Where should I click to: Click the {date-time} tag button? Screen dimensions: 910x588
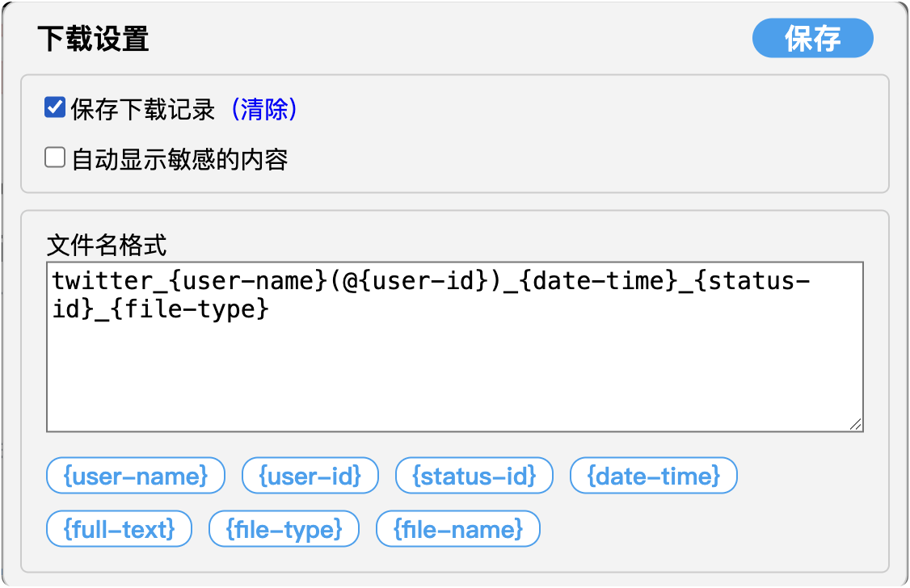[653, 477]
